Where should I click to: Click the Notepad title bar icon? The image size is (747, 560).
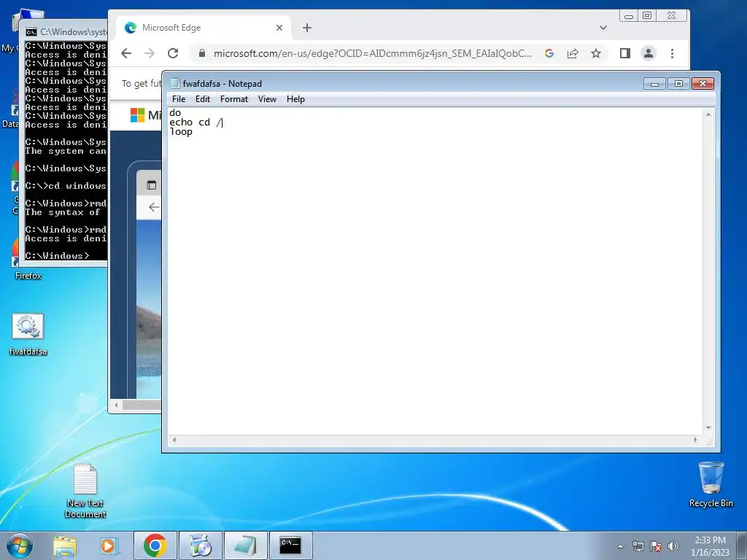click(x=175, y=83)
